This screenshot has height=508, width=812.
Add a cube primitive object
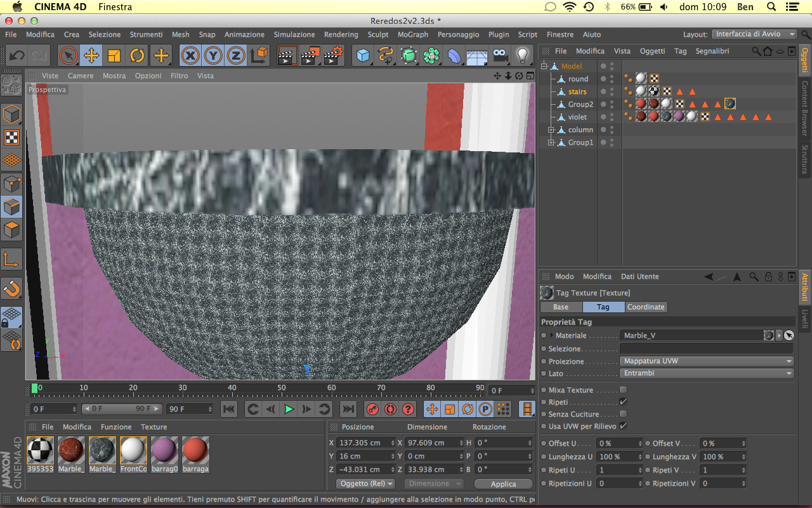click(x=363, y=56)
